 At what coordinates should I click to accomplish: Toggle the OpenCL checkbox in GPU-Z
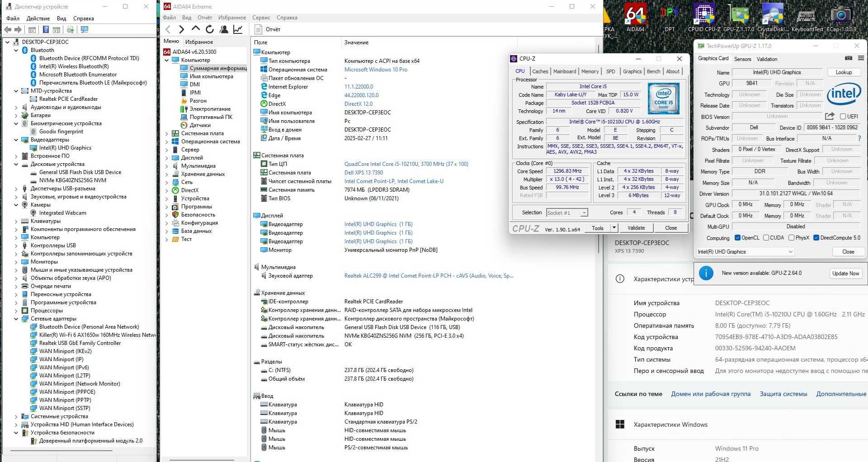[738, 238]
